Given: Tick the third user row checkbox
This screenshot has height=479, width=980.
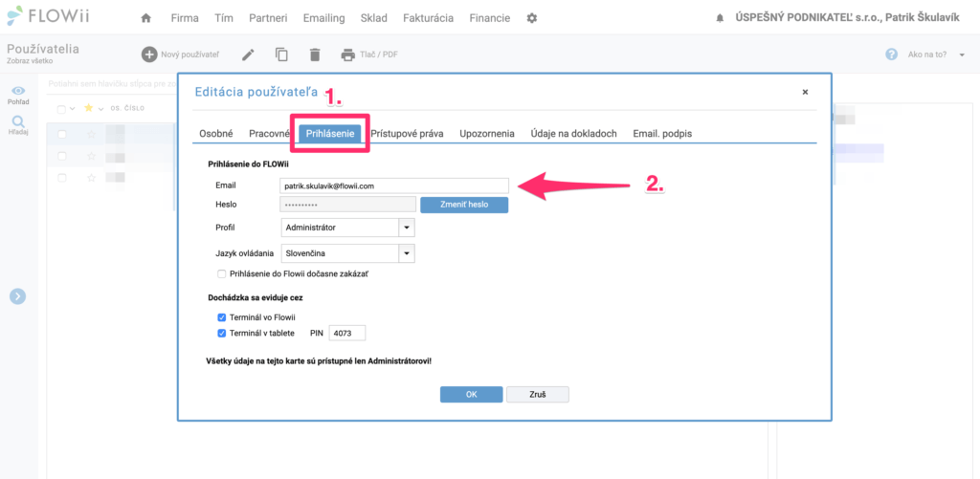Looking at the screenshot, I should tap(62, 178).
